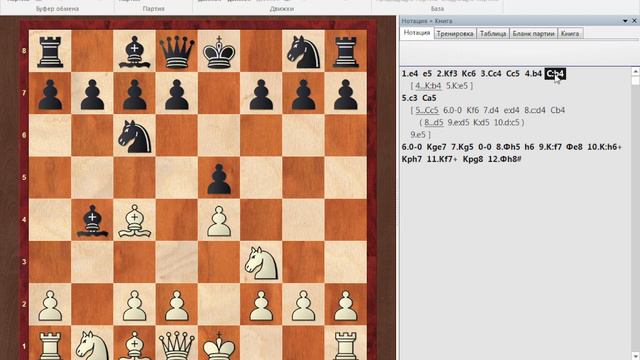Viewport: 640px width, 360px height.
Task: Select Kf6 in the variation
Action: [473, 110]
